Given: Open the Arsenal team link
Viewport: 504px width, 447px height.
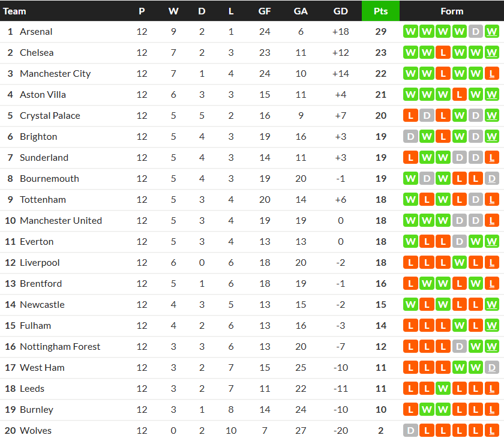Looking at the screenshot, I should 36,32.
